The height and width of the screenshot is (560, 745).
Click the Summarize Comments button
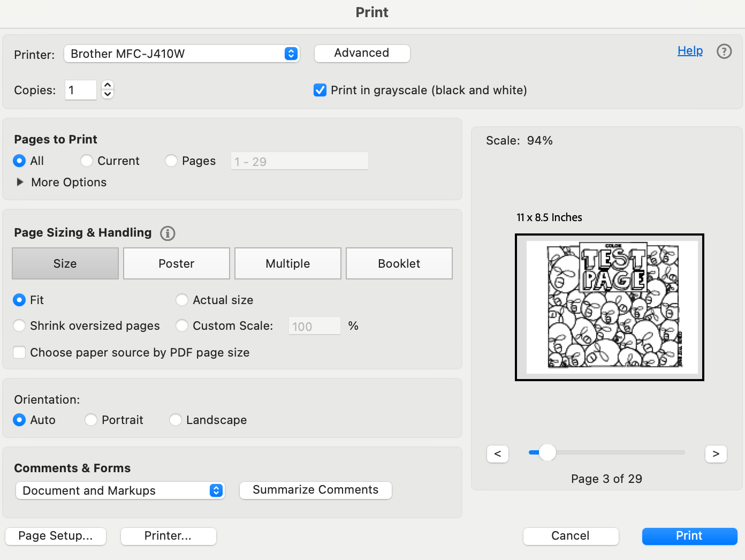coord(315,490)
